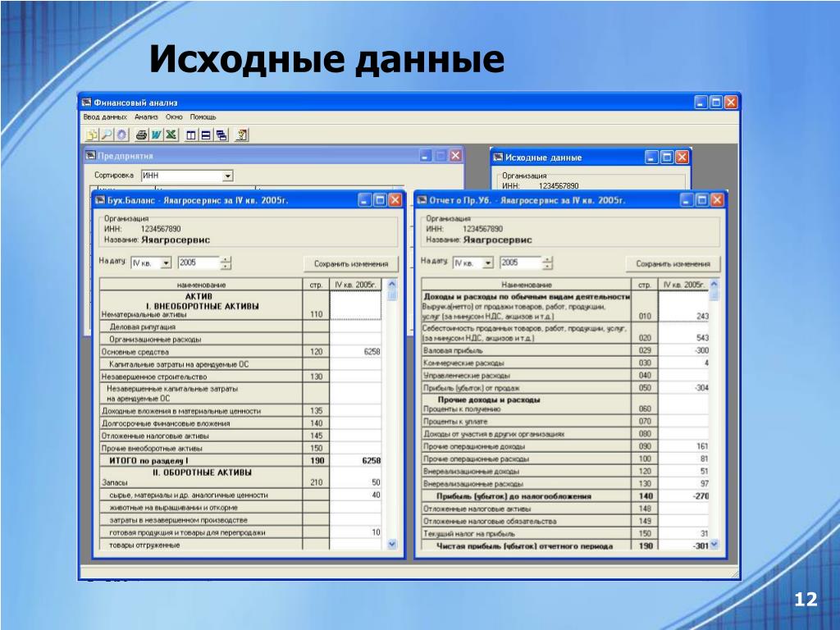Click the 'сырье, материалы' value 40 cell
This screenshot has height=630, width=840.
click(x=356, y=495)
